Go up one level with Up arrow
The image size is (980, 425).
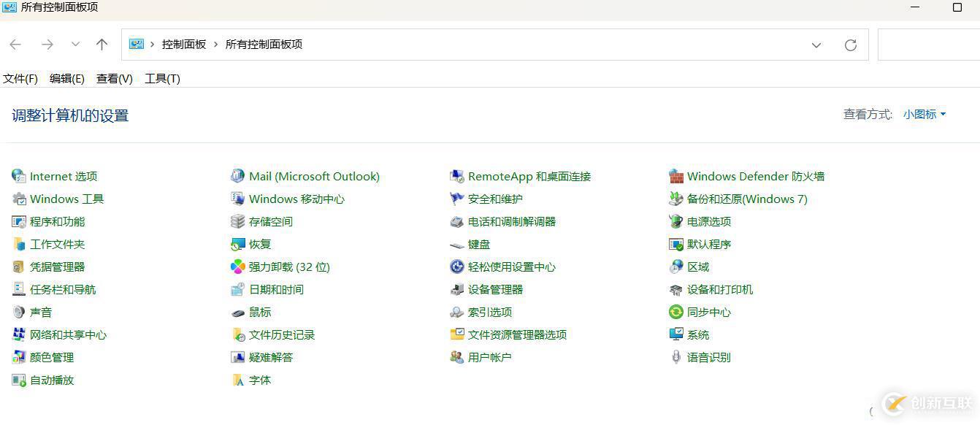[102, 45]
